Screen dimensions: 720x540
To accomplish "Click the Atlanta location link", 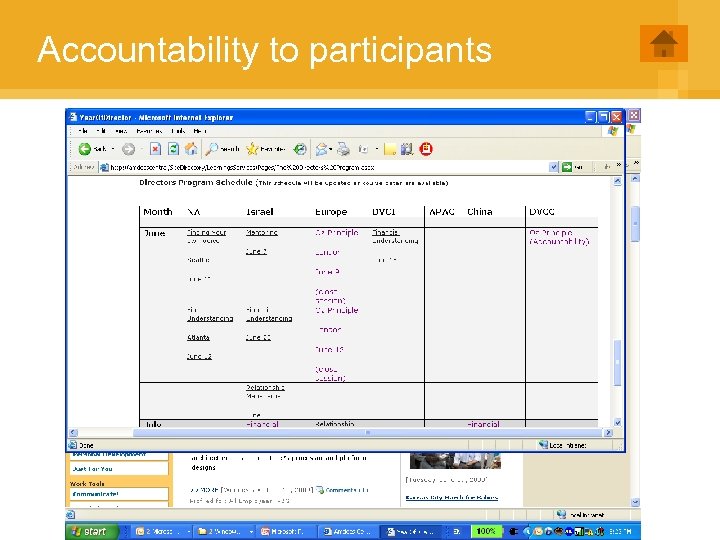I will (198, 338).
